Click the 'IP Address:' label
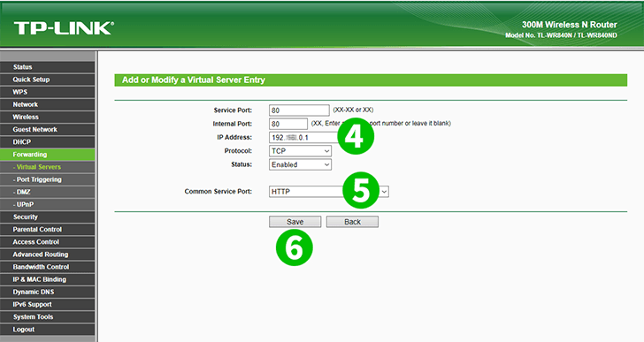644x342 pixels. 234,137
